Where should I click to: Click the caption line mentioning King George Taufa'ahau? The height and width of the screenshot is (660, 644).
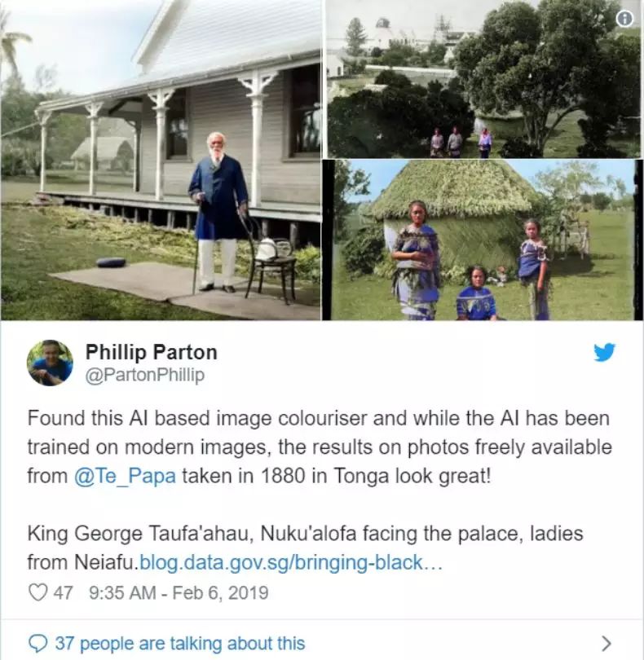pos(305,534)
